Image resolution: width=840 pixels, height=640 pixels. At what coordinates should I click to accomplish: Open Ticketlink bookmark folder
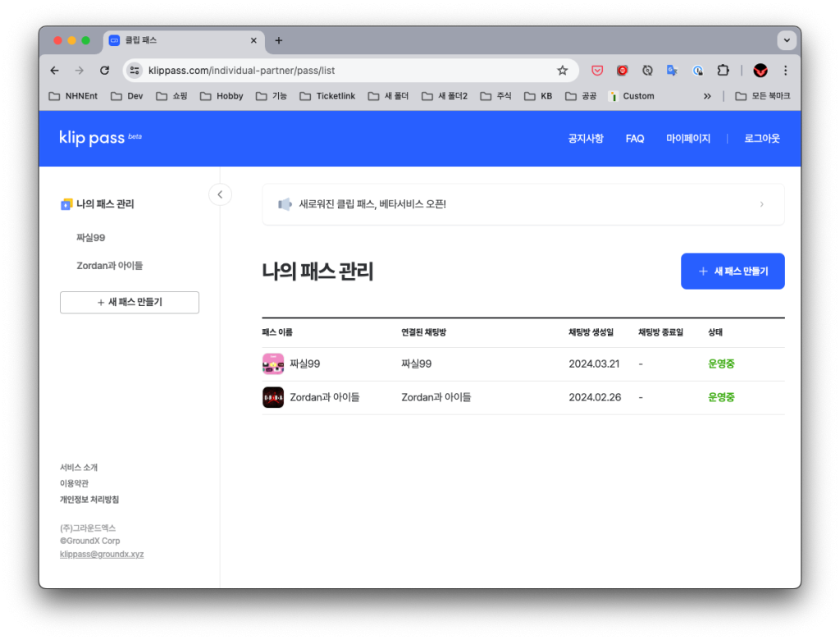(327, 96)
